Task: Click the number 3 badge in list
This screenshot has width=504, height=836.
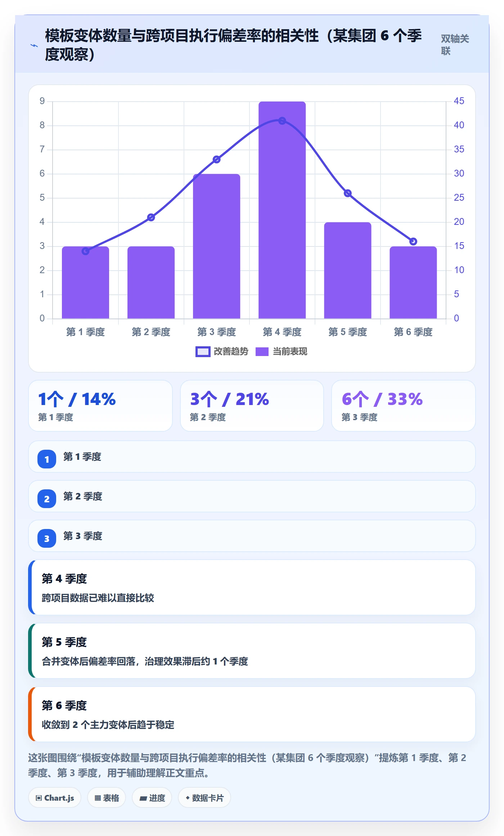Action: [47, 538]
